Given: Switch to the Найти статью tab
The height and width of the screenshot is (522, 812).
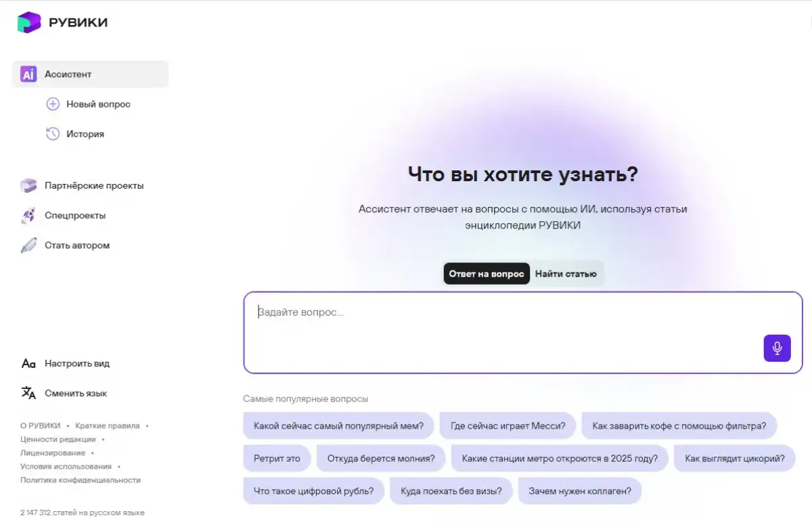Looking at the screenshot, I should pyautogui.click(x=566, y=274).
